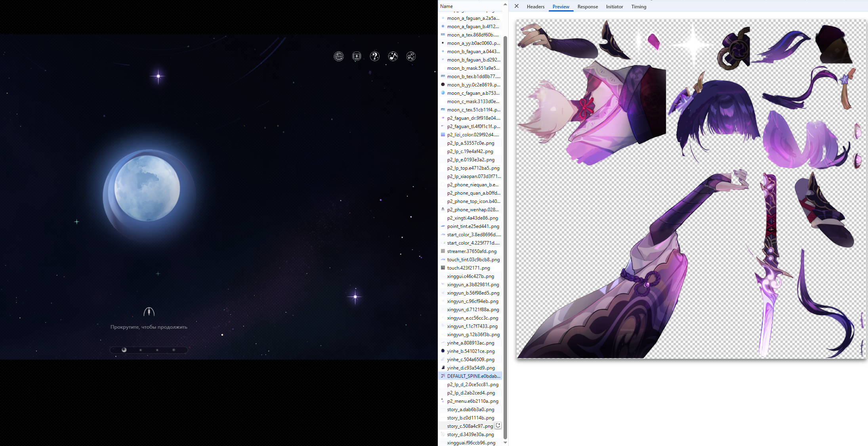This screenshot has height=446, width=868.
Task: Select the active moon page indicator
Action: pyautogui.click(x=124, y=350)
